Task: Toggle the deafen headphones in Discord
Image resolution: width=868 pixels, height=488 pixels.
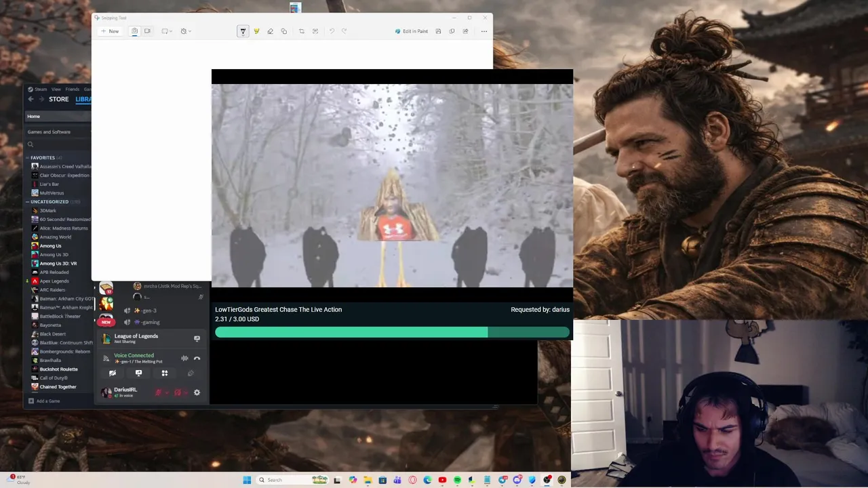Action: pyautogui.click(x=177, y=392)
